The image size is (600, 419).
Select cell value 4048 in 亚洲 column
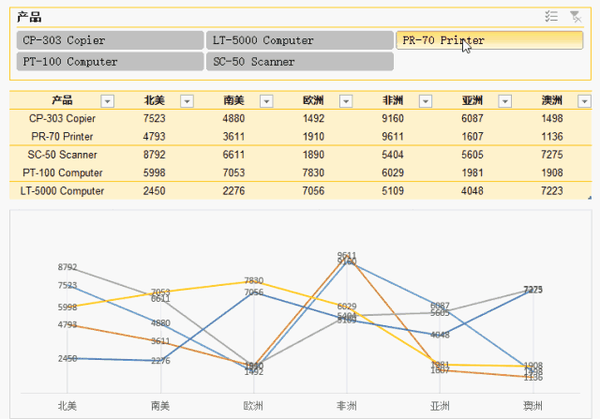(472, 191)
